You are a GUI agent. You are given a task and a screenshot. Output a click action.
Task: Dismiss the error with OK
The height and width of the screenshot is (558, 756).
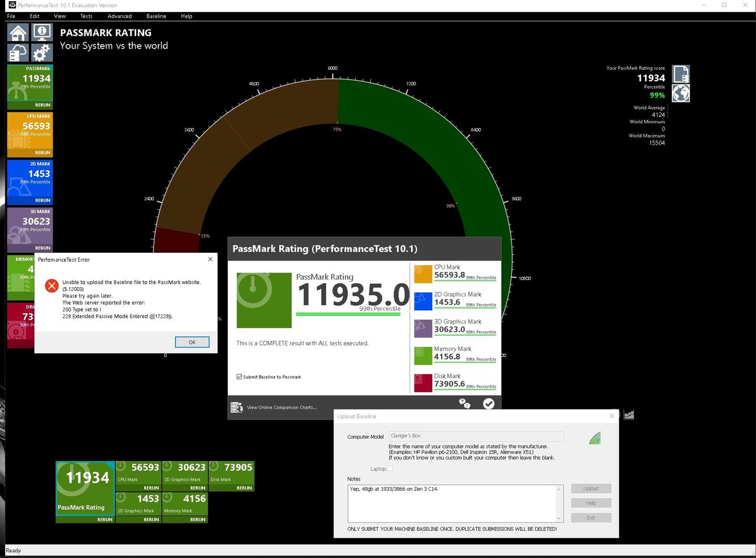point(192,342)
